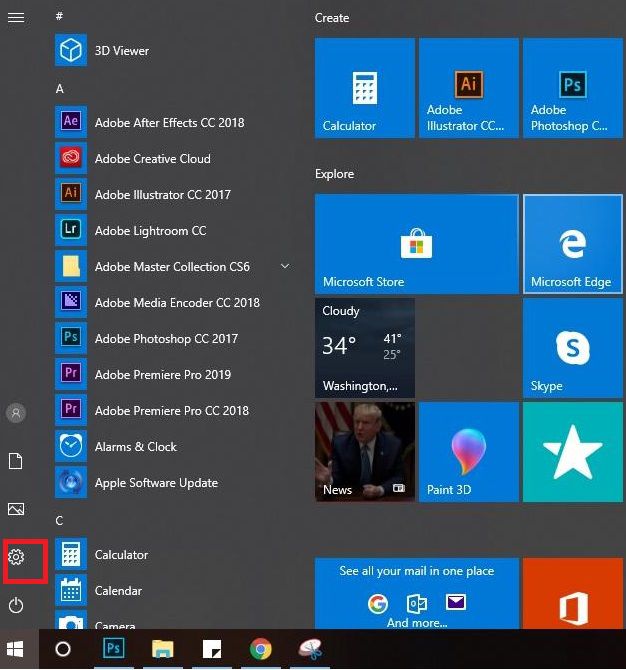Open Adobe Premiere Pro 2019

[x=175, y=375]
